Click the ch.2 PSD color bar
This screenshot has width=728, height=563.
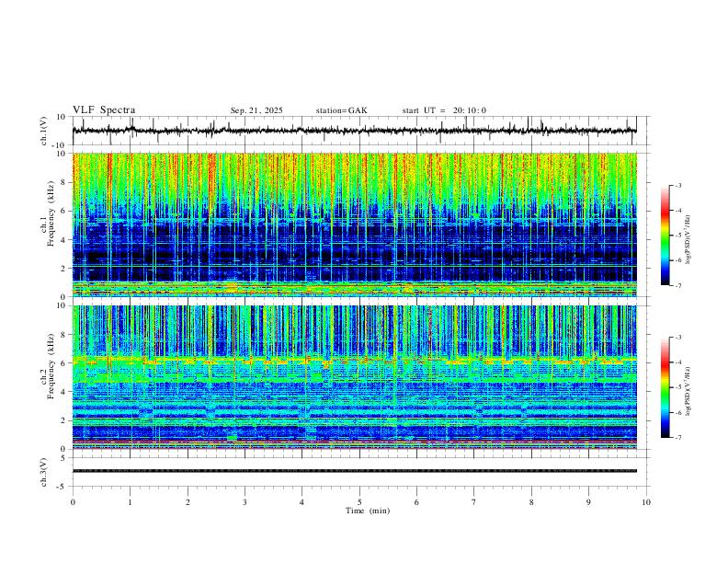pyautogui.click(x=665, y=387)
